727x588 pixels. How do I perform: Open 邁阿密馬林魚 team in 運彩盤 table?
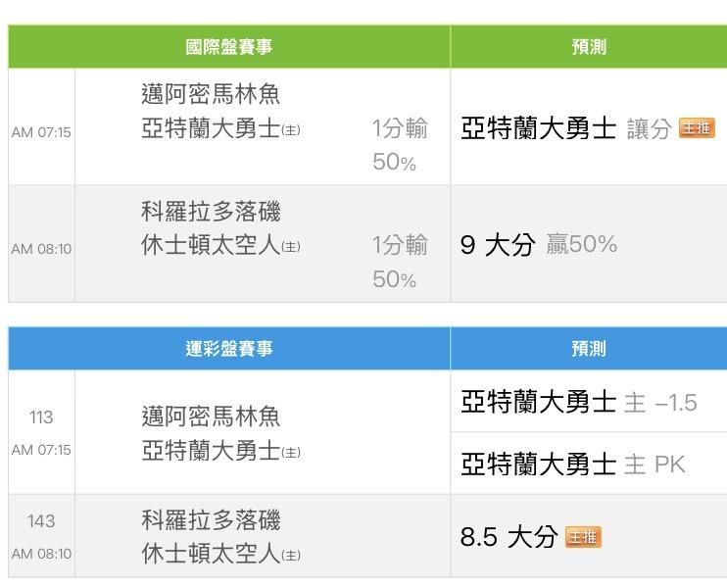pos(211,416)
